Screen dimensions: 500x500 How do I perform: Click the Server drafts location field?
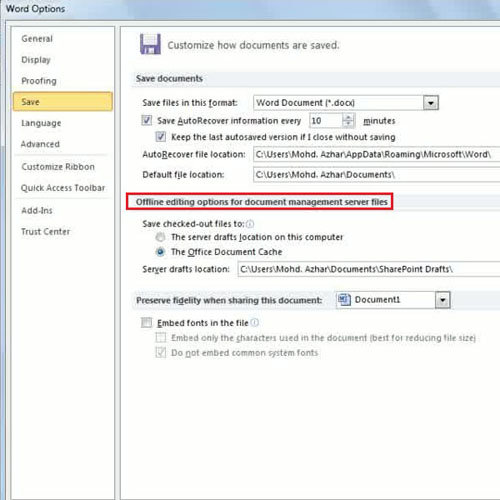369,269
